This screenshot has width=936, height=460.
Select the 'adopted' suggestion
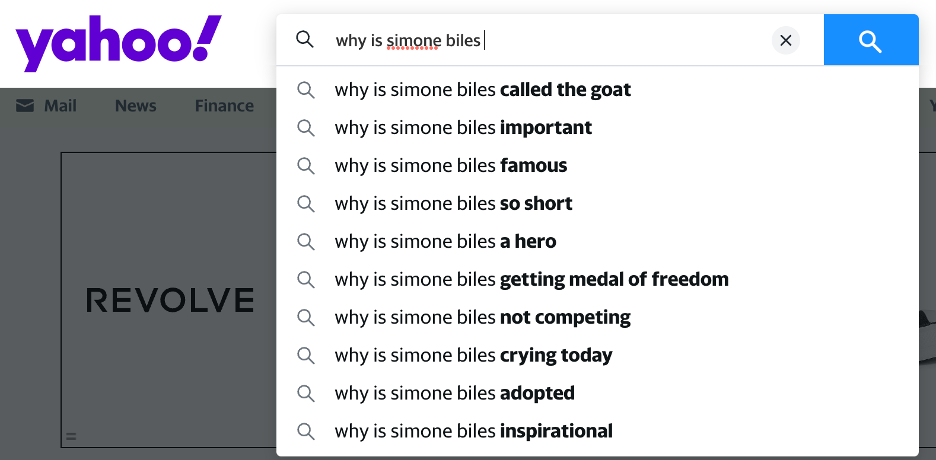point(454,394)
